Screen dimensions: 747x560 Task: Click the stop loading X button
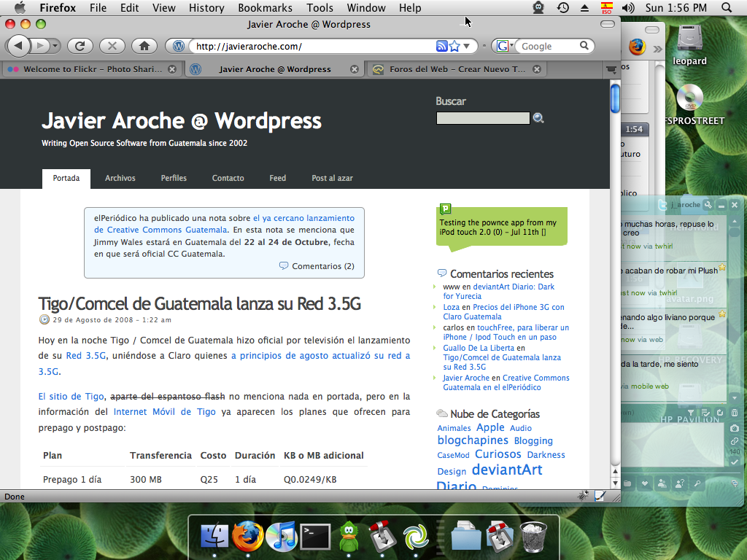tap(112, 46)
